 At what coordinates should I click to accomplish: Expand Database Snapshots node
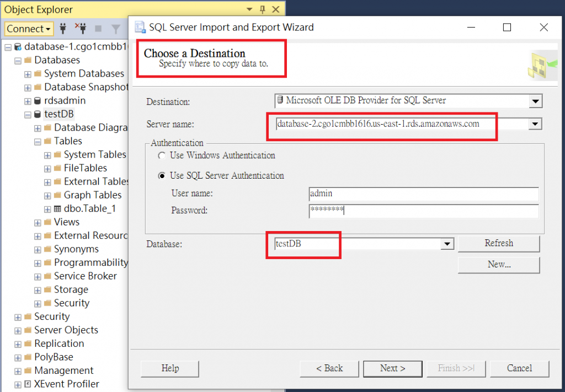[x=28, y=88]
